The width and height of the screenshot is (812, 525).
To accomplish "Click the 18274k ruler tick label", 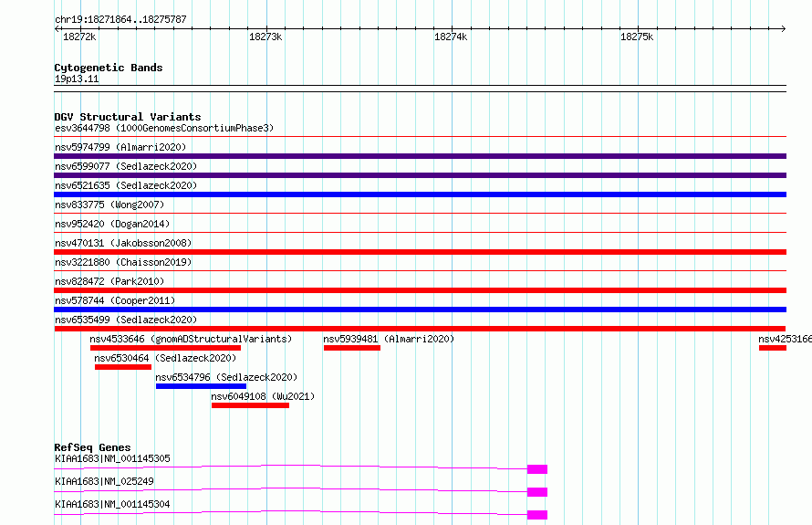I will [451, 37].
